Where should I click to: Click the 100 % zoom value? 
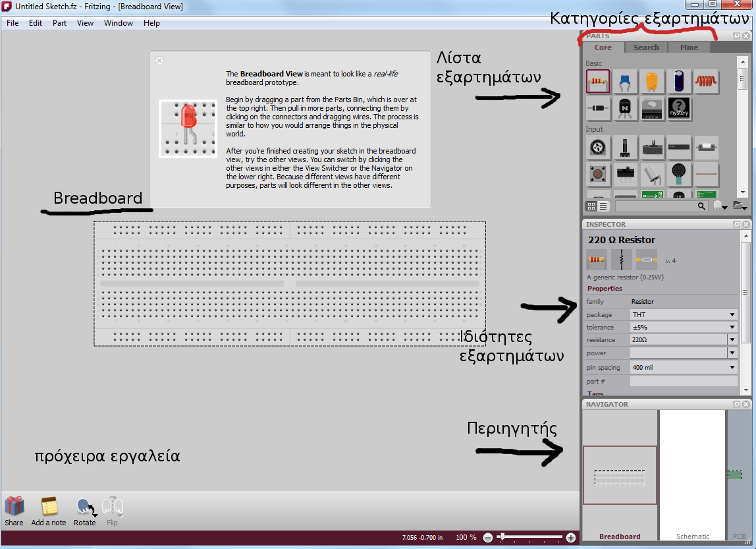466,537
